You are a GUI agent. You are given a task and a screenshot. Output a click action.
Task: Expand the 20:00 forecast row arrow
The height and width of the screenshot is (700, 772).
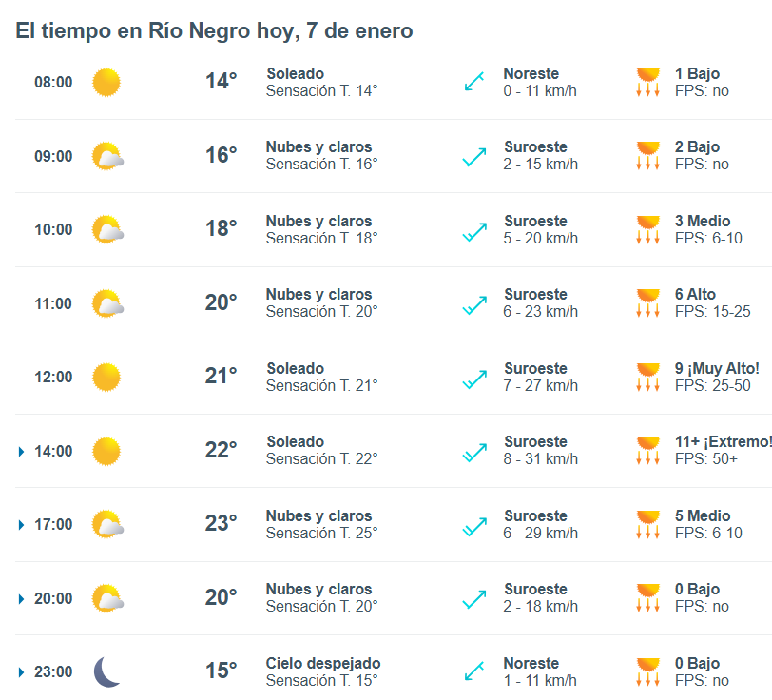point(21,598)
